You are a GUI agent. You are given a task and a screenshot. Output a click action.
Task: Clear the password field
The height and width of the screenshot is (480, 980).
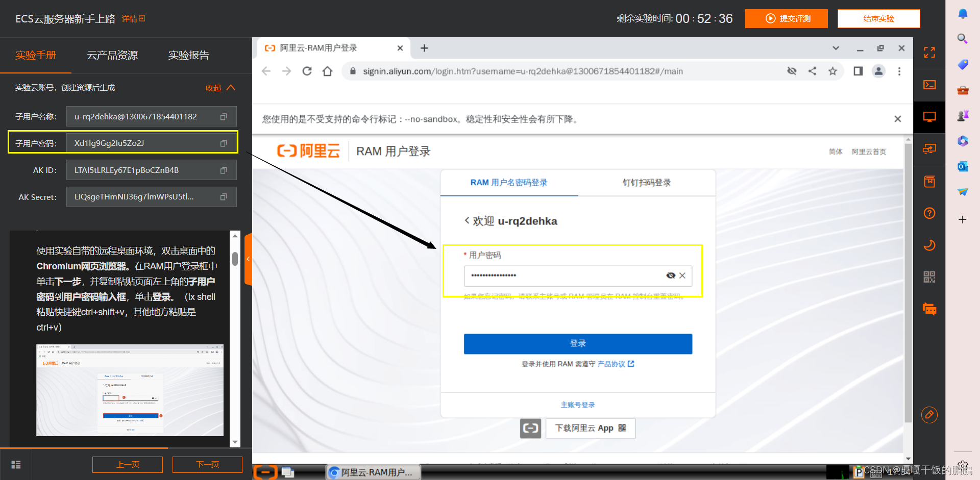pos(682,275)
